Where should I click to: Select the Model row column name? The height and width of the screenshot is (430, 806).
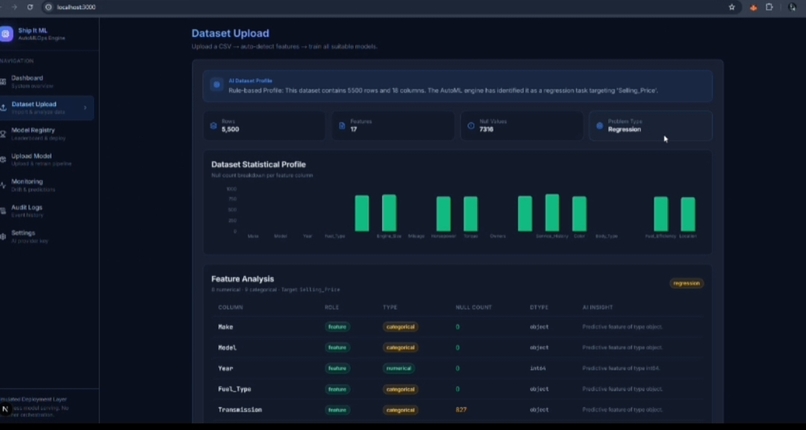227,348
